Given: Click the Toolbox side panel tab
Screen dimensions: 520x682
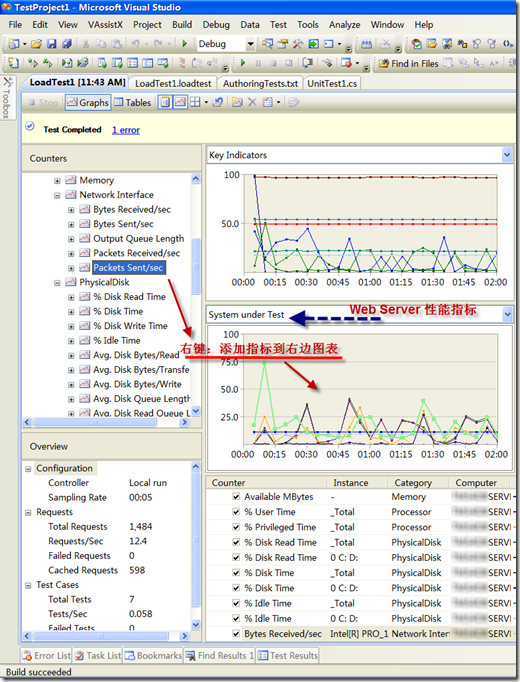Looking at the screenshot, I should pyautogui.click(x=7, y=98).
